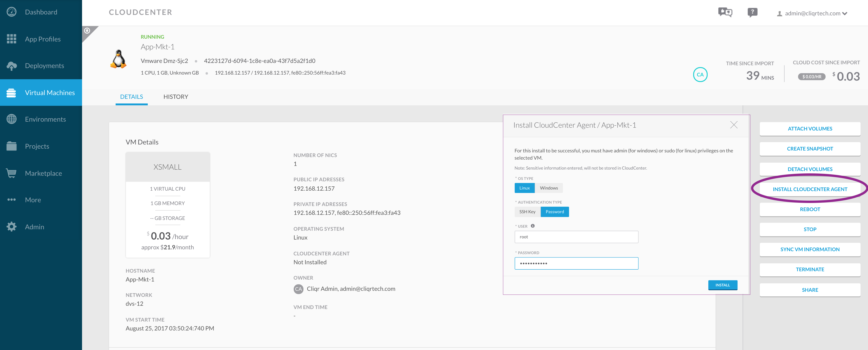Click the Marketplace shopping cart icon

click(11, 173)
